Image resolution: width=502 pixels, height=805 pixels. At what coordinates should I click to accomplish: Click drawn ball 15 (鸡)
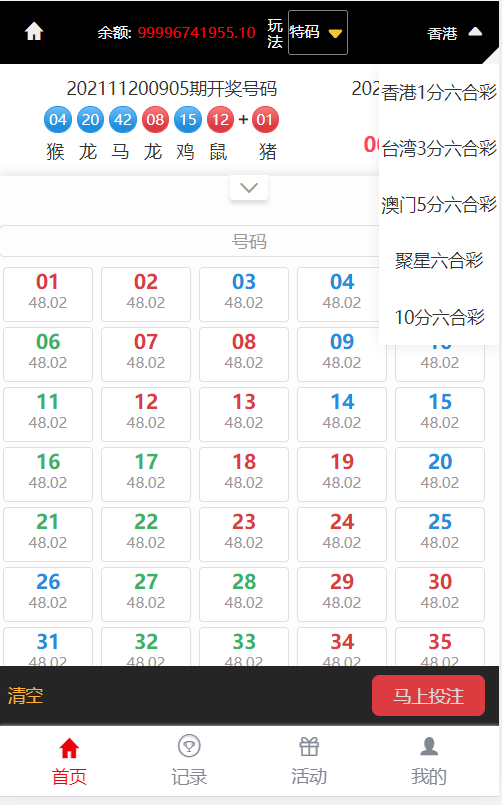tap(188, 120)
